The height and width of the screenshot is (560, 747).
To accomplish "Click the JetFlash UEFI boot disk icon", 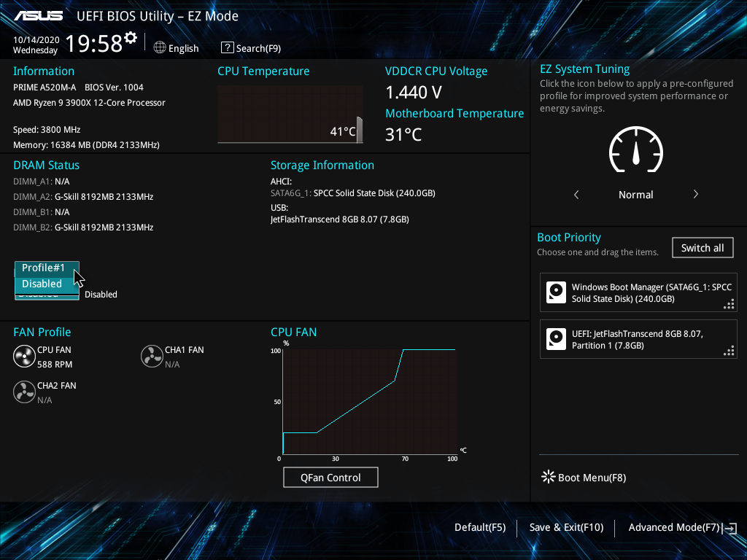I will [x=556, y=339].
